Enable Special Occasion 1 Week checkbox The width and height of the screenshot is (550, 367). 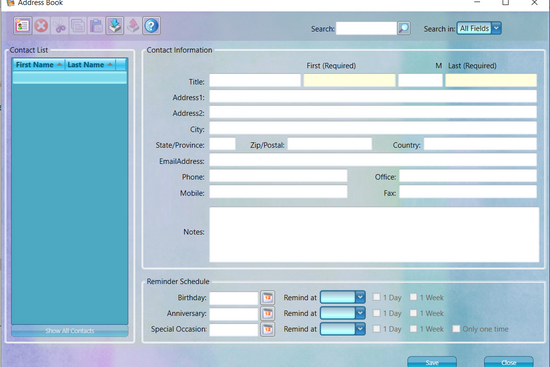(x=414, y=329)
